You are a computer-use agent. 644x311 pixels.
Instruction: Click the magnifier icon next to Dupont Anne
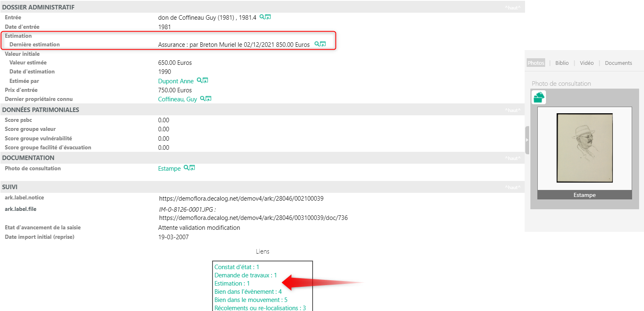click(x=199, y=80)
